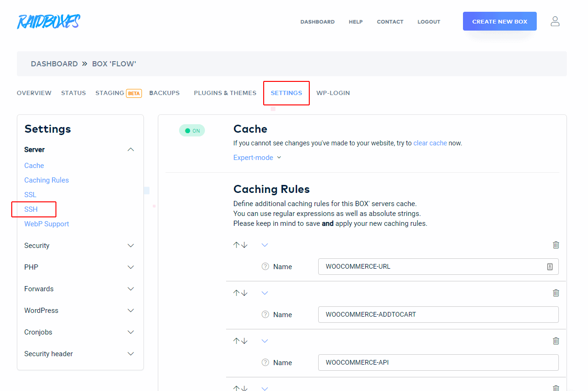This screenshot has width=588, height=391.
Task: Click the Create New Box button
Action: (500, 21)
